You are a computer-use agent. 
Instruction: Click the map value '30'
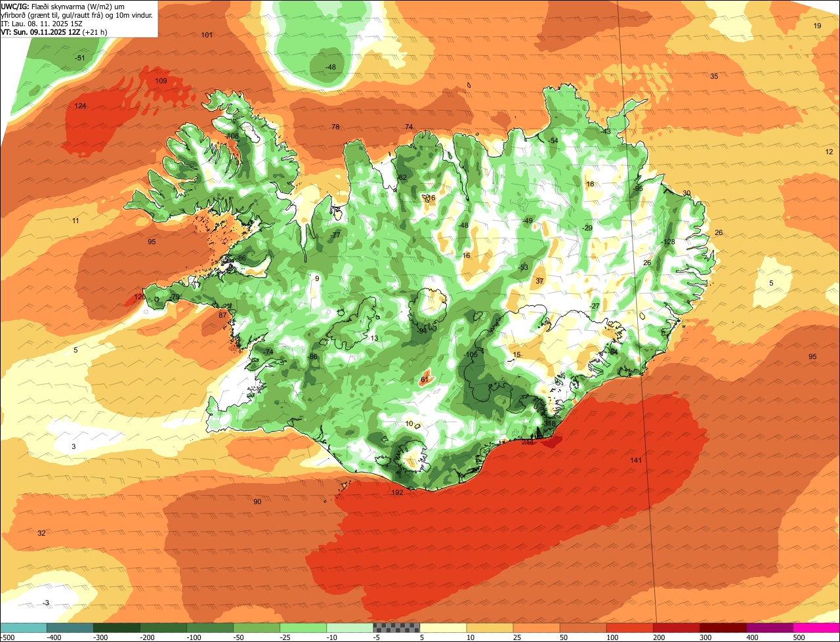point(686,193)
